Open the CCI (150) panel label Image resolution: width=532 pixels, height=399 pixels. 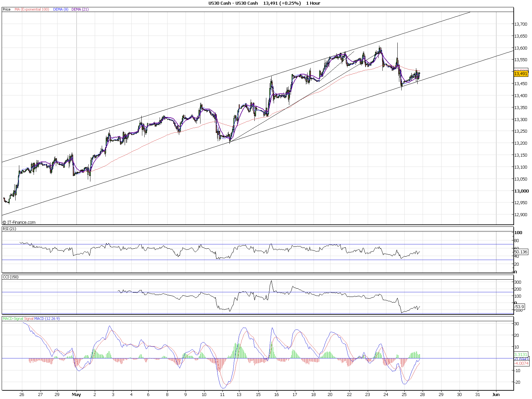coord(10,277)
